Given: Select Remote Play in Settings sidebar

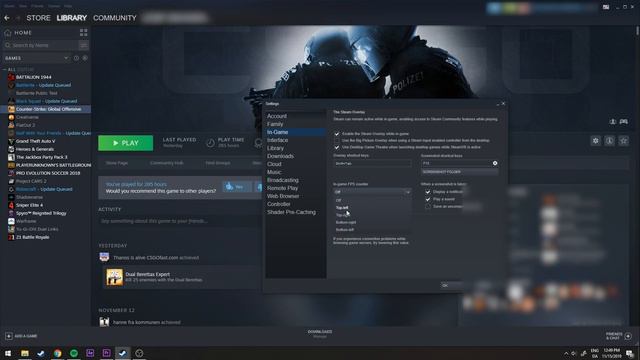Looking at the screenshot, I should click(x=282, y=188).
